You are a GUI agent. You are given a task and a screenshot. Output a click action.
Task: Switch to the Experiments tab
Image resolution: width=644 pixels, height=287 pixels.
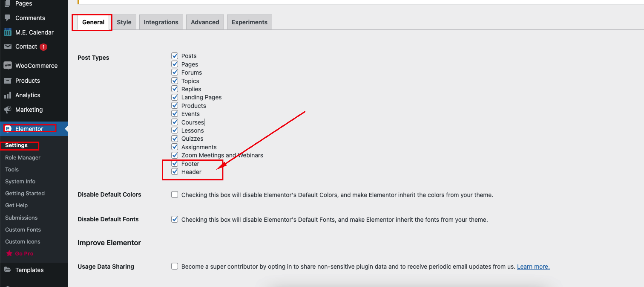(x=250, y=22)
